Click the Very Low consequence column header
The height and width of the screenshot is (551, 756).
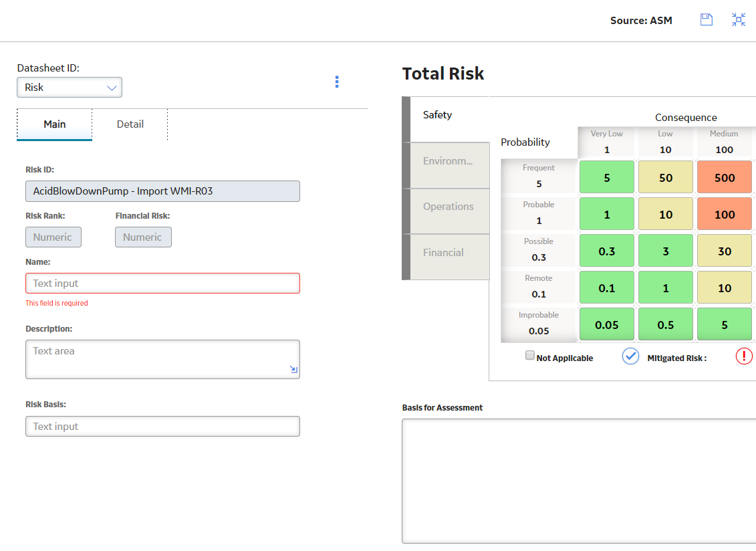pyautogui.click(x=606, y=142)
